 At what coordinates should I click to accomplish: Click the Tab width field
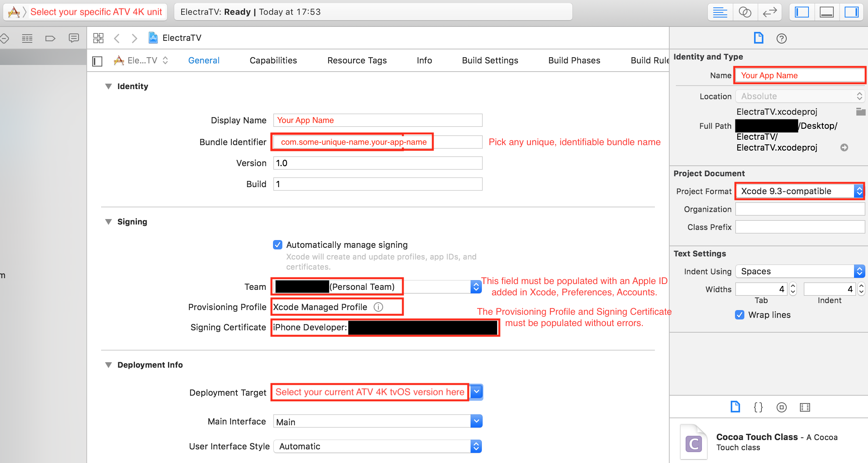pos(761,289)
